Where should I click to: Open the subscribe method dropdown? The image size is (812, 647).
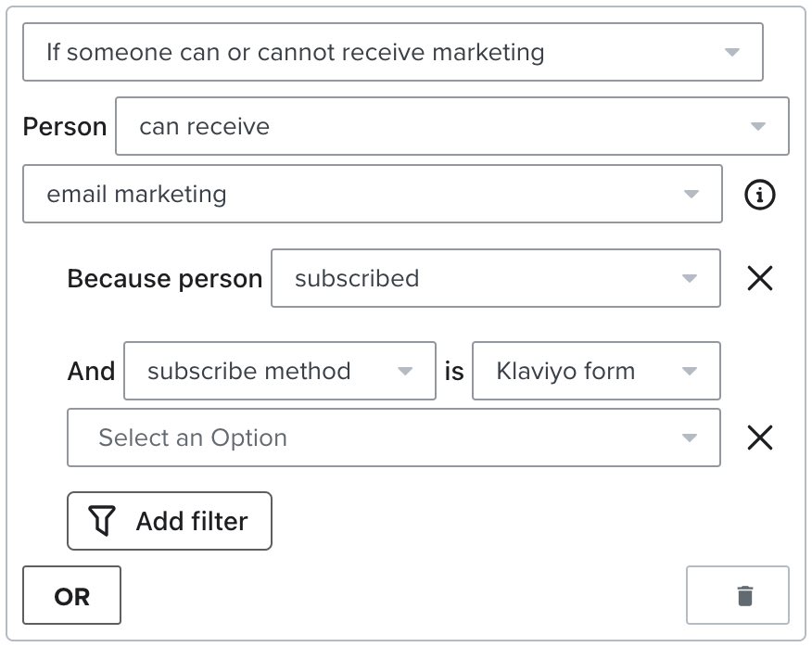click(x=278, y=371)
